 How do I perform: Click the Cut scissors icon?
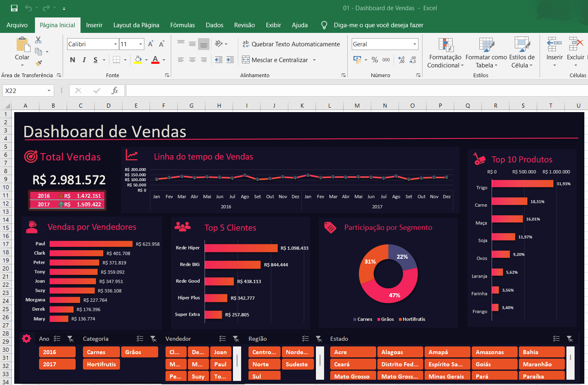click(38, 40)
